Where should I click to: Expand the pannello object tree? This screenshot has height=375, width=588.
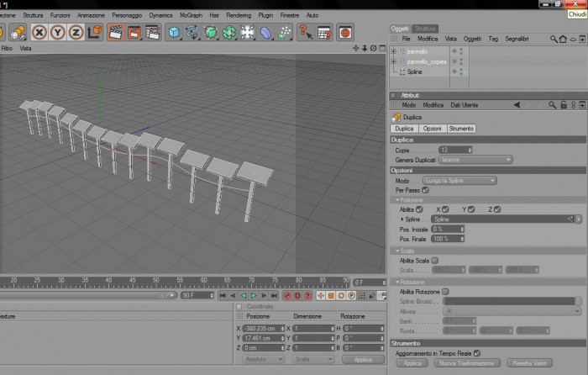coord(393,51)
